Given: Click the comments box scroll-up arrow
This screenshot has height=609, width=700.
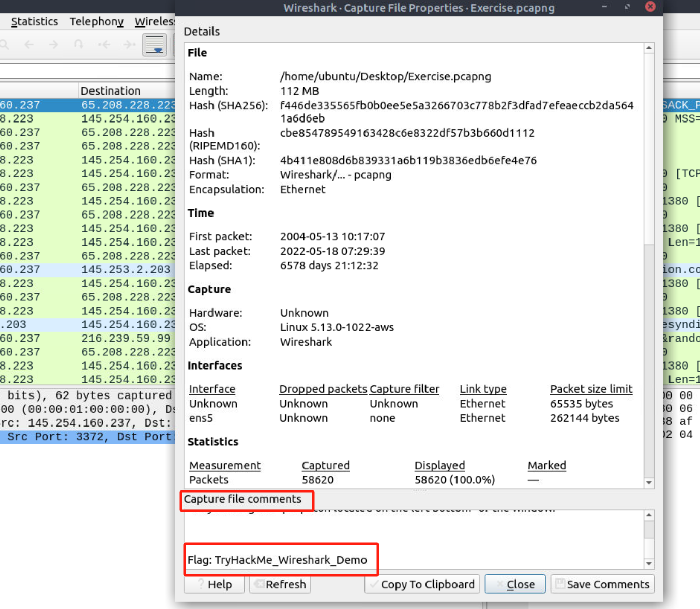Looking at the screenshot, I should coord(649,515).
